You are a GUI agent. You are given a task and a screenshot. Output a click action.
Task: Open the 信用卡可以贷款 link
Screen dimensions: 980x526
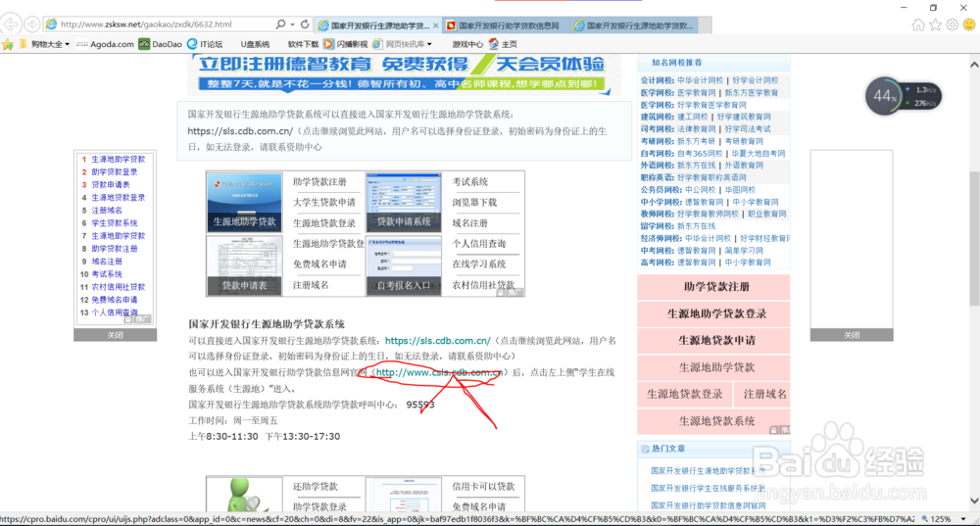(x=484, y=486)
